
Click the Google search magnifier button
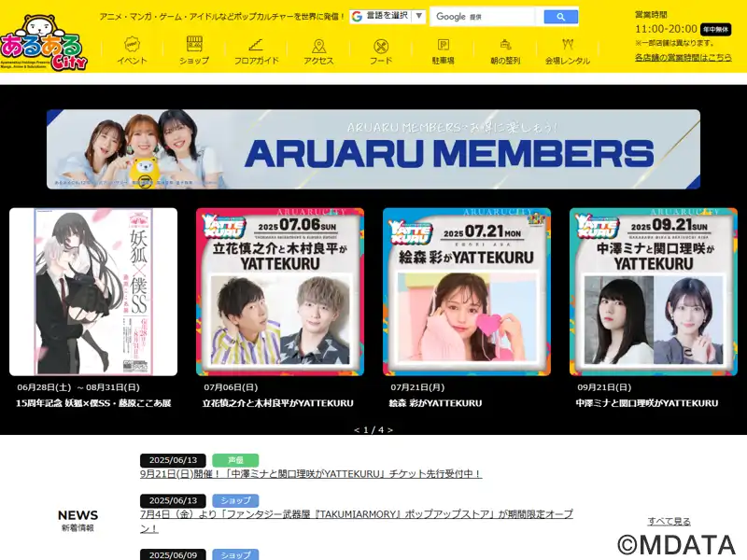click(x=561, y=17)
